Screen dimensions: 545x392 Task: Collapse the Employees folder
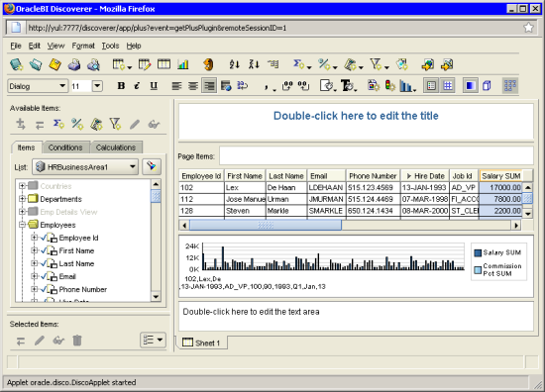pyautogui.click(x=22, y=225)
